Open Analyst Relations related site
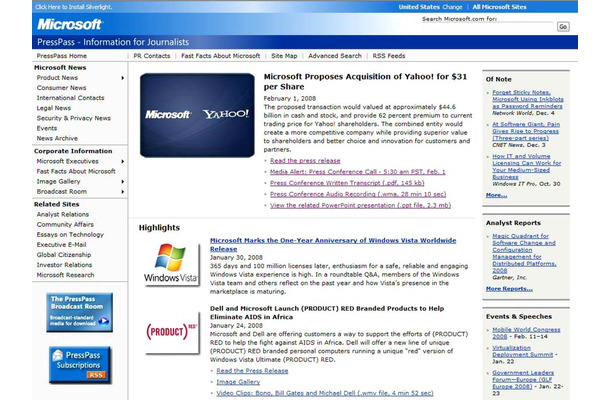Screen dimensions: 610x400 [63, 214]
